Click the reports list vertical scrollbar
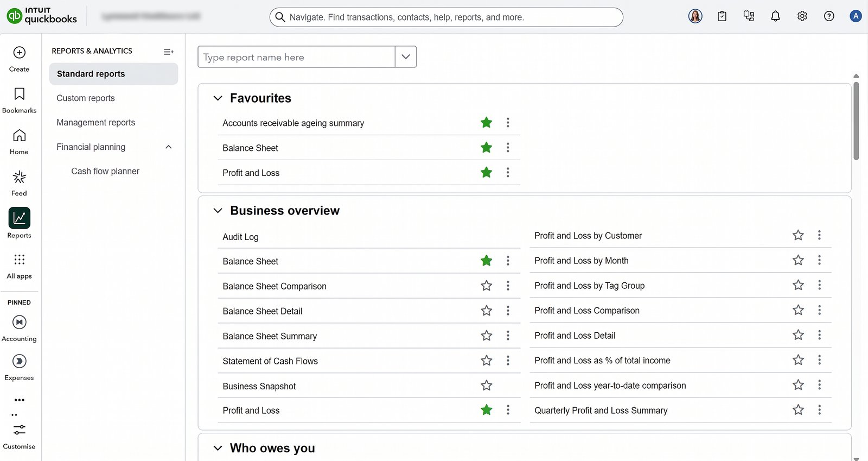Image resolution: width=868 pixels, height=461 pixels. [x=856, y=121]
